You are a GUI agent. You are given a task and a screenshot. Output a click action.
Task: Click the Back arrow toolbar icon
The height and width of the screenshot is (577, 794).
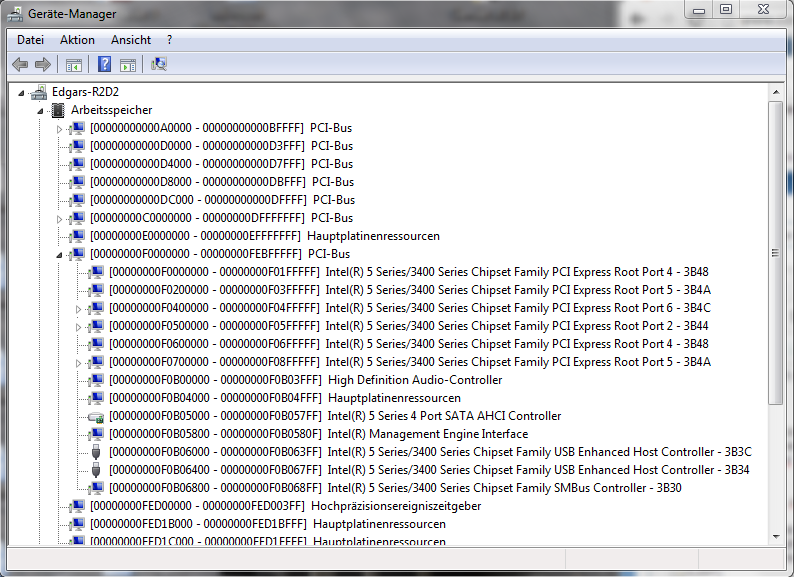click(x=20, y=64)
